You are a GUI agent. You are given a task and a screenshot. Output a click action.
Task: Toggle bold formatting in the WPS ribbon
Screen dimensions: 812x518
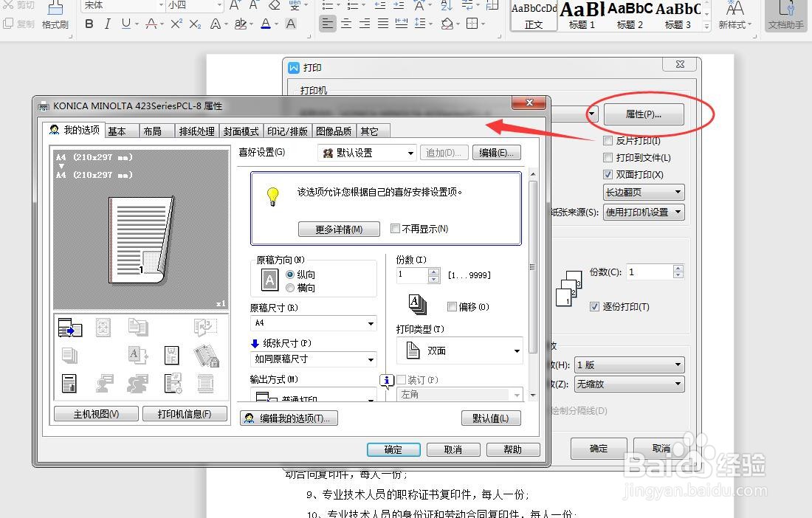[89, 24]
